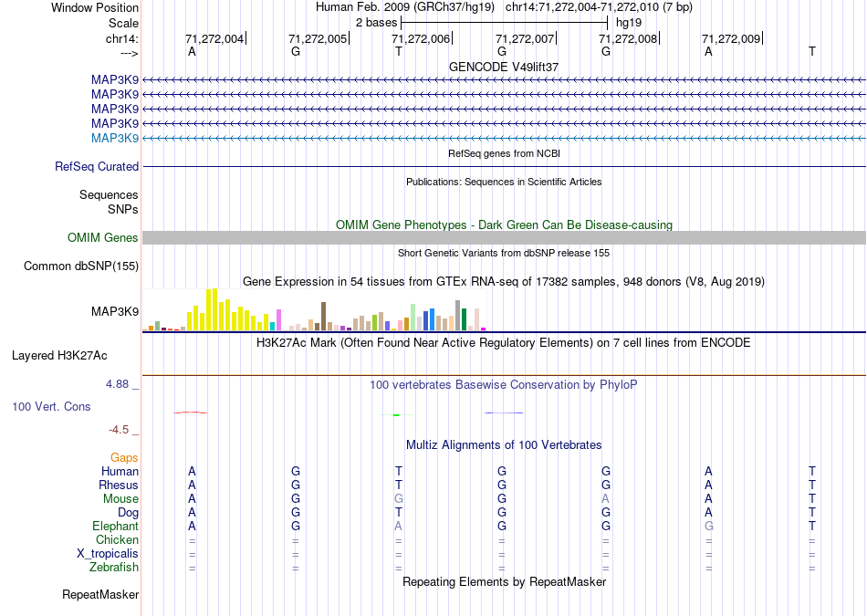Click the SNPs track label
The image size is (867, 616).
[123, 210]
